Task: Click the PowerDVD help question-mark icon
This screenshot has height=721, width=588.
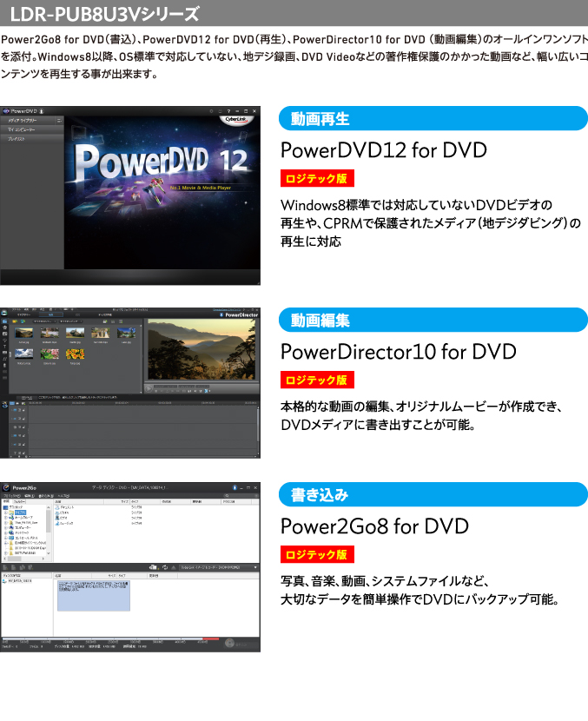Action: [x=228, y=111]
